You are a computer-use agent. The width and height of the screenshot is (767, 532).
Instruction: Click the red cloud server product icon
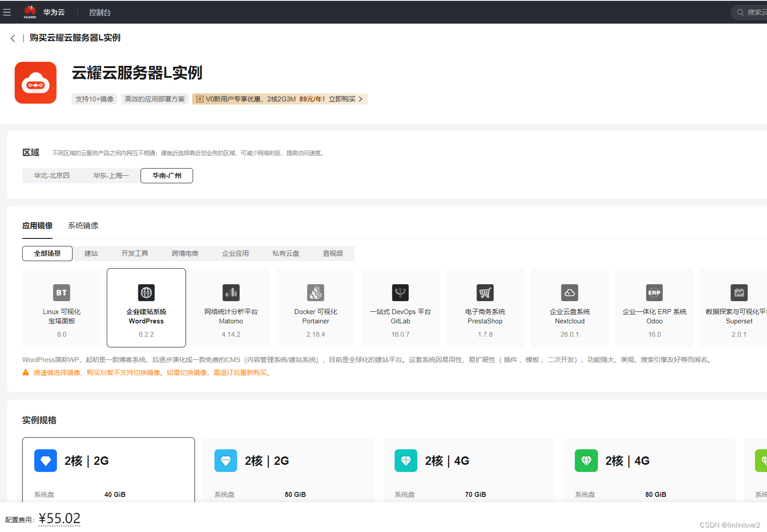(36, 83)
